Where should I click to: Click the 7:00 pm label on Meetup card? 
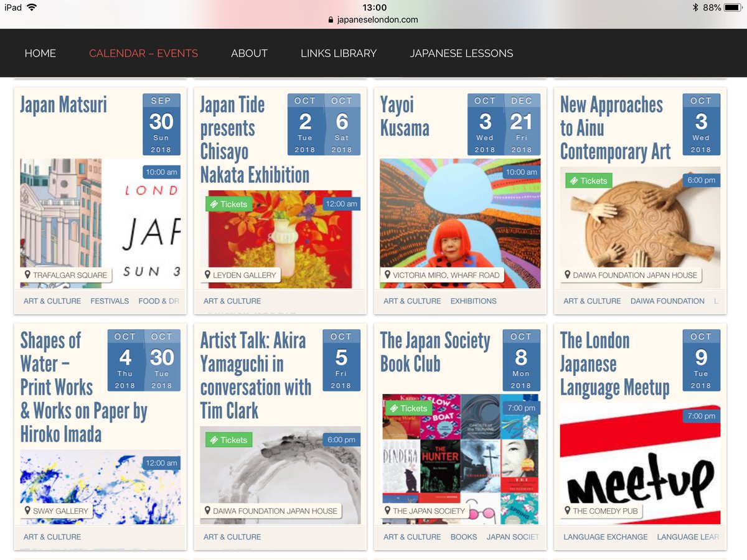coord(702,416)
